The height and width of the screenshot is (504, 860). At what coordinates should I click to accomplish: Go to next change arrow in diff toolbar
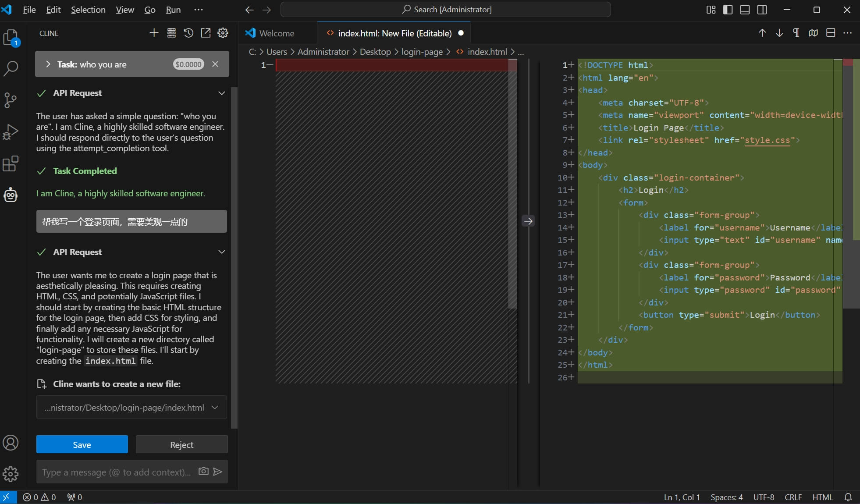point(779,33)
